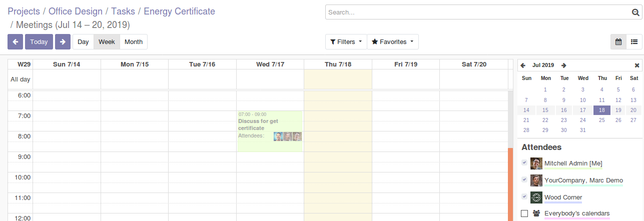
Task: Go to previous month in mini calendar
Action: 523,65
